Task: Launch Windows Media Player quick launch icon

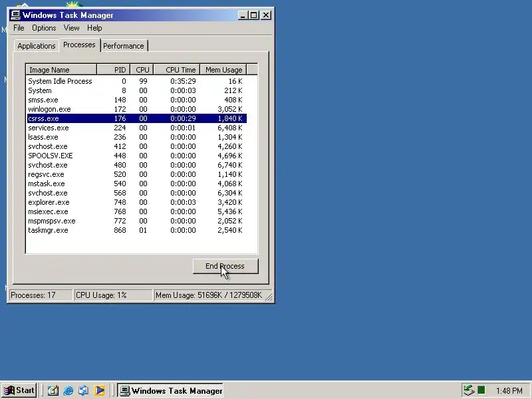Action: (99, 390)
